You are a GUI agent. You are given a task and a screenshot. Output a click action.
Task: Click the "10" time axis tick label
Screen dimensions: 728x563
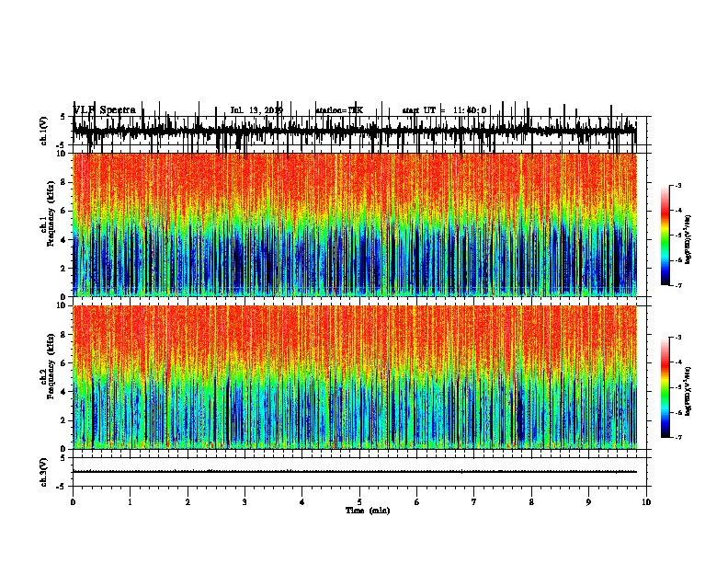point(646,502)
